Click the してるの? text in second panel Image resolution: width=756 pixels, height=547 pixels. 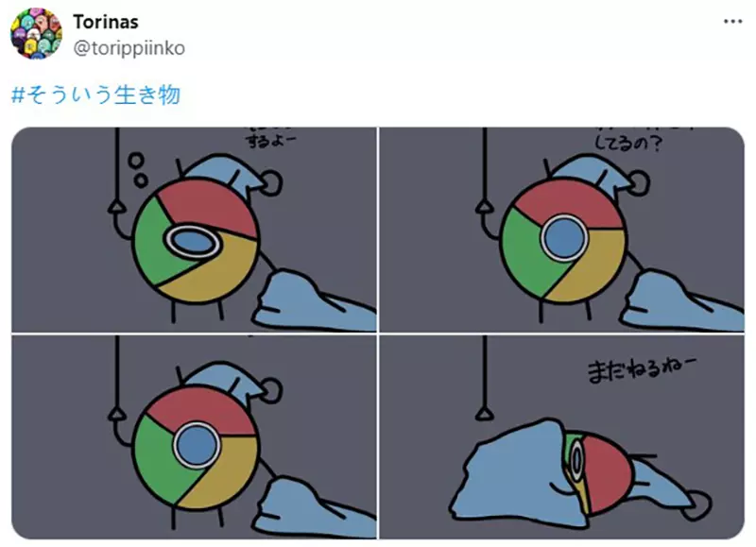pyautogui.click(x=628, y=143)
